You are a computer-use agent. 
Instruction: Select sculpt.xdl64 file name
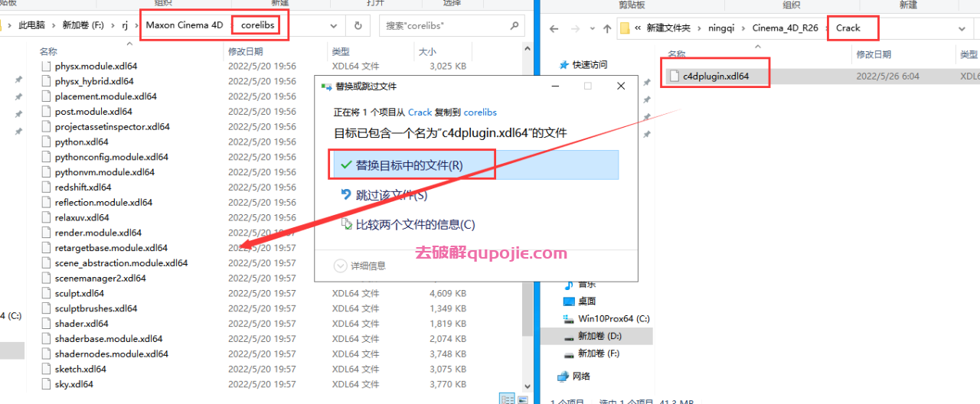coord(80,293)
